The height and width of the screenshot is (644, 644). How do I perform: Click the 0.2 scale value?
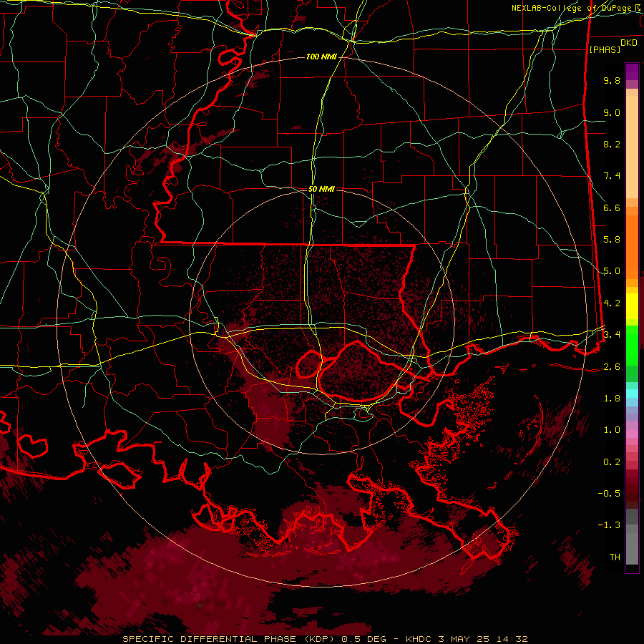[612, 462]
